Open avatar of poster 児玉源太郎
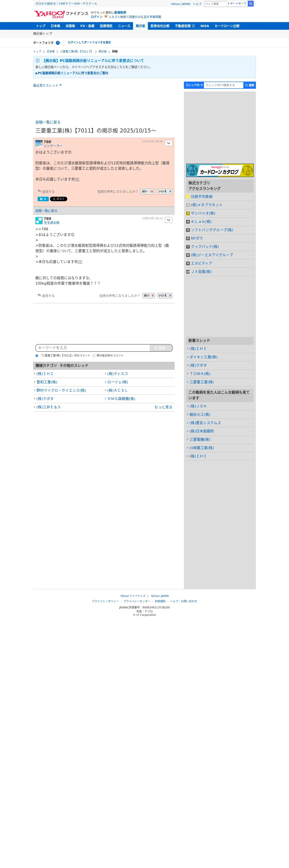This screenshot has height=868, width=289. [39, 220]
